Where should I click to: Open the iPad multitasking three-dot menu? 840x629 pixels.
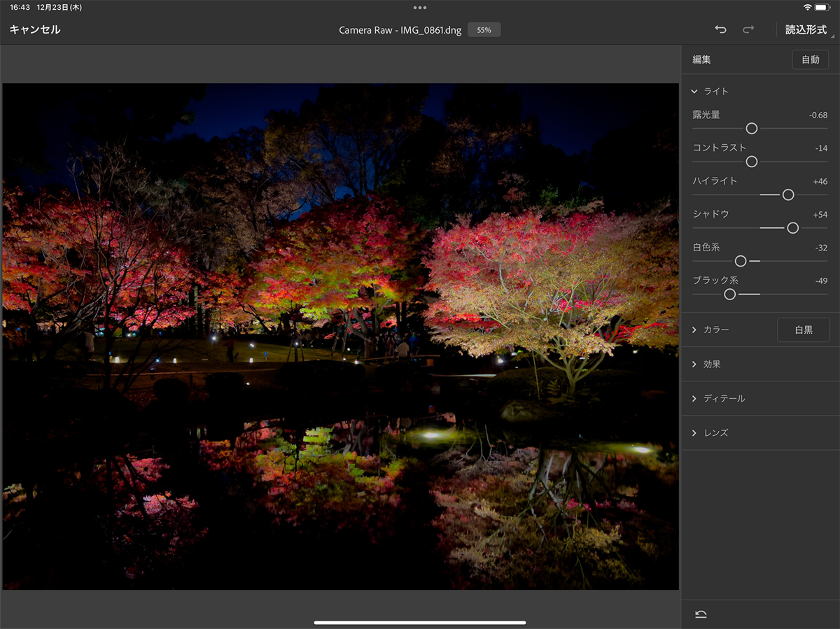pos(420,8)
